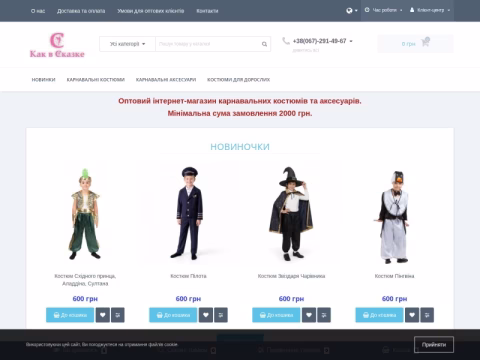Viewport: 480px width, 360px height.
Task: Open the Wizard costume image
Action: pos(292,213)
